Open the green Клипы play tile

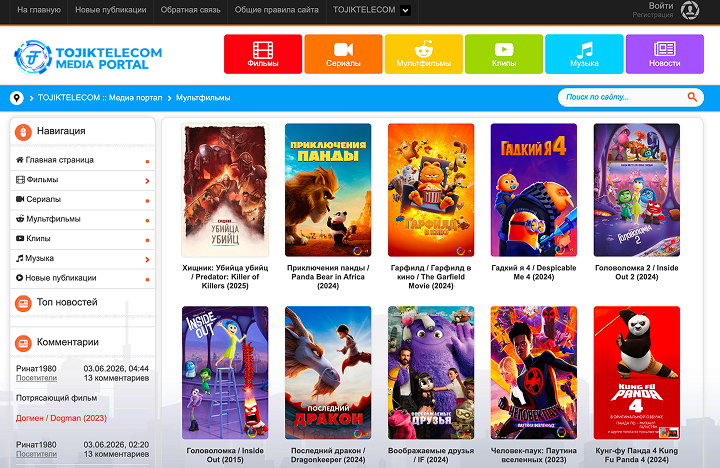[x=504, y=54]
